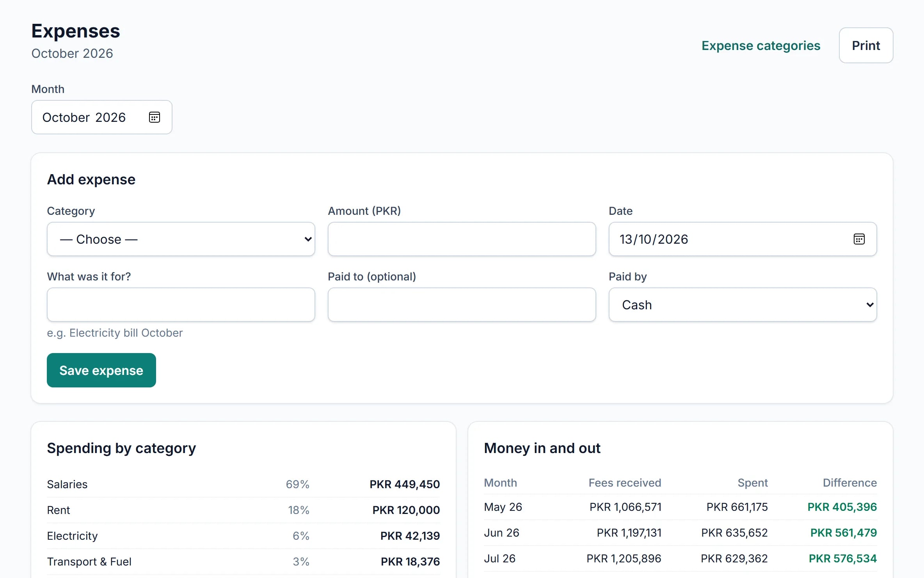Click the Category dropdown chevron arrow

[308, 239]
